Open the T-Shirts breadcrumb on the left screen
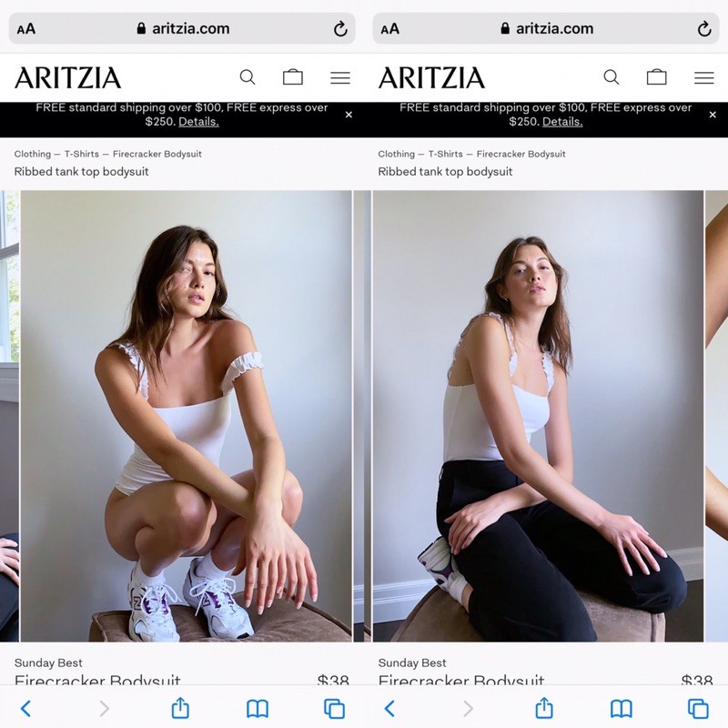Image resolution: width=728 pixels, height=728 pixels. click(x=81, y=154)
